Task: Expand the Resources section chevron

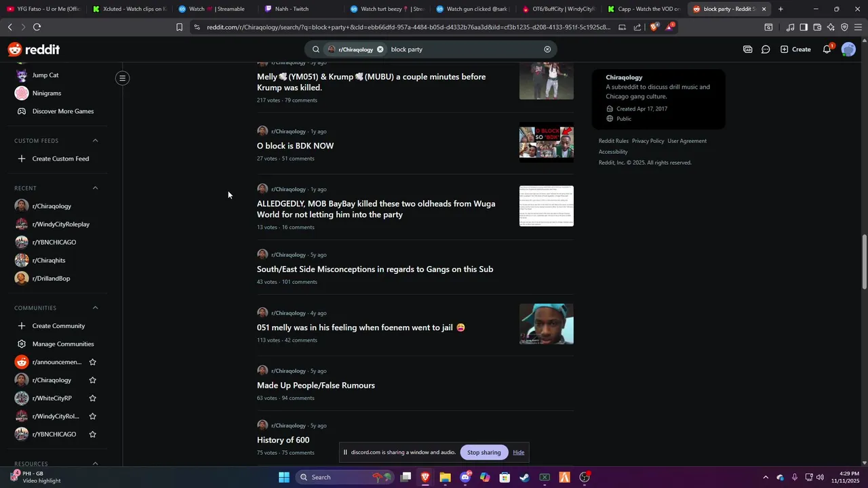Action: pyautogui.click(x=95, y=464)
